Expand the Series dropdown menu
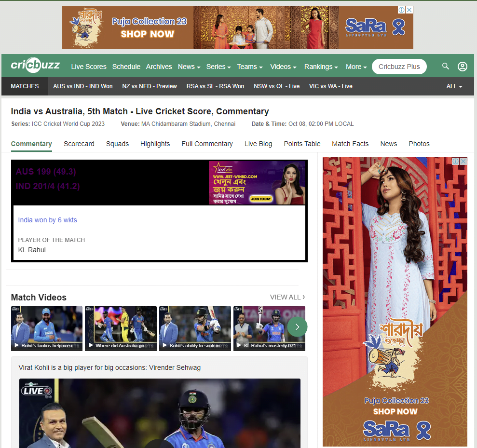477x448 pixels. [218, 67]
